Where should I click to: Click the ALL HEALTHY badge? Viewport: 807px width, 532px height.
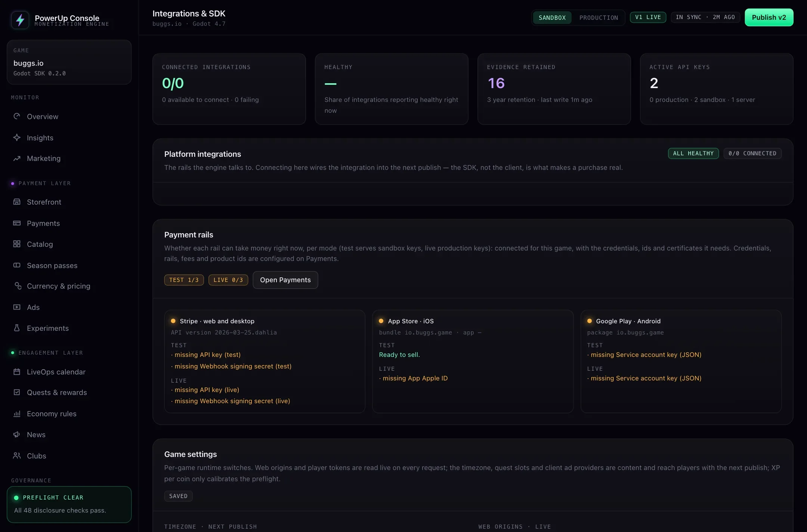[693, 153]
